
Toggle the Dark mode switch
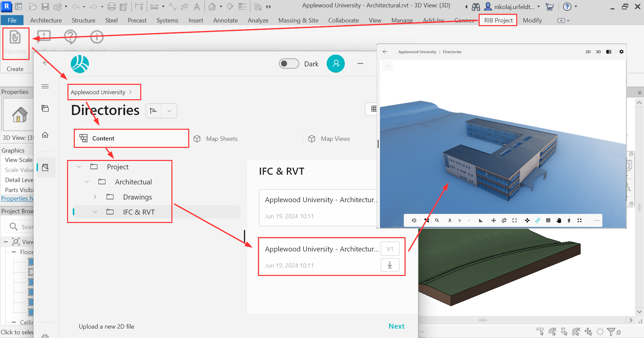(289, 64)
